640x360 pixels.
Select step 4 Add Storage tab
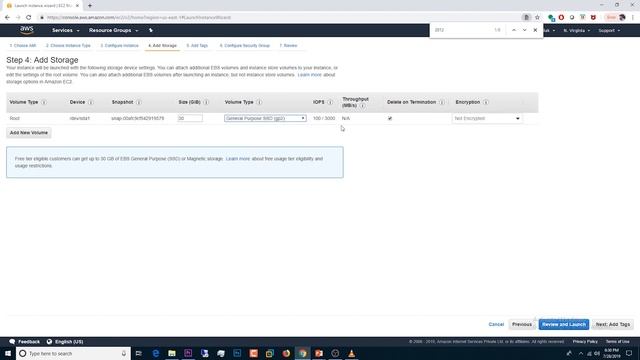click(x=162, y=46)
